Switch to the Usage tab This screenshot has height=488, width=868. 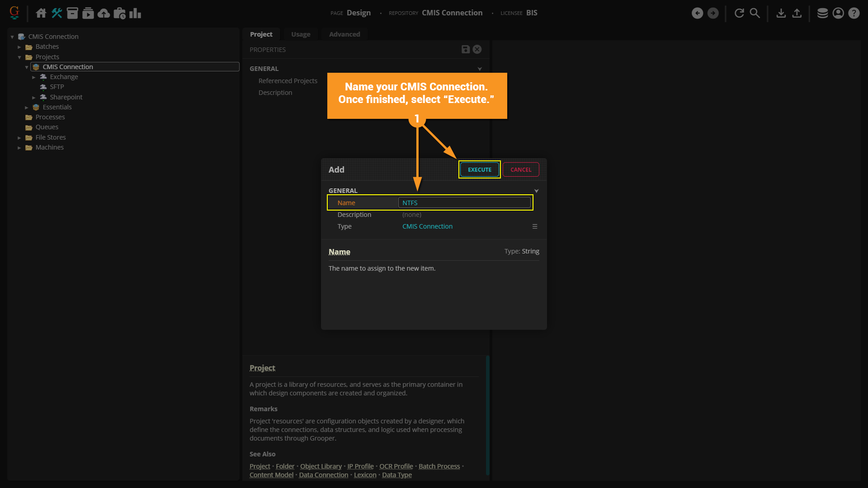click(x=301, y=34)
